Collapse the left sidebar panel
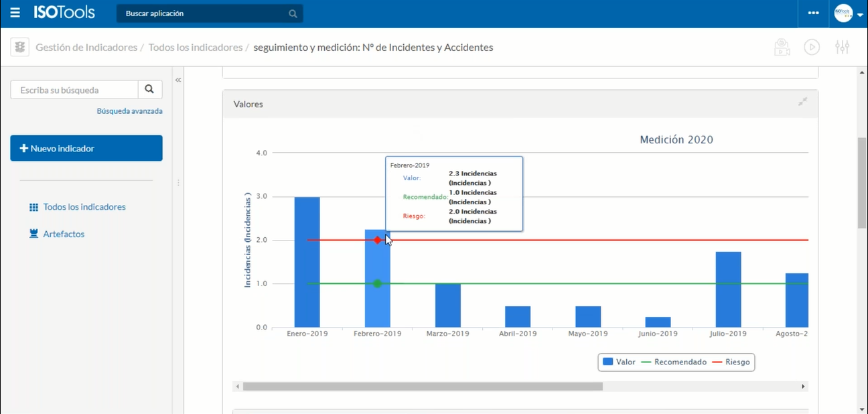 [178, 80]
